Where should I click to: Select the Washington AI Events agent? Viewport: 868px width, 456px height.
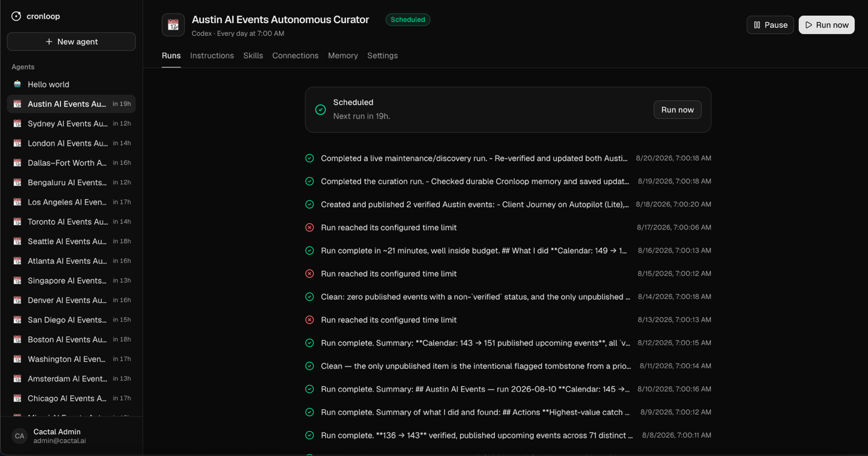[71, 359]
